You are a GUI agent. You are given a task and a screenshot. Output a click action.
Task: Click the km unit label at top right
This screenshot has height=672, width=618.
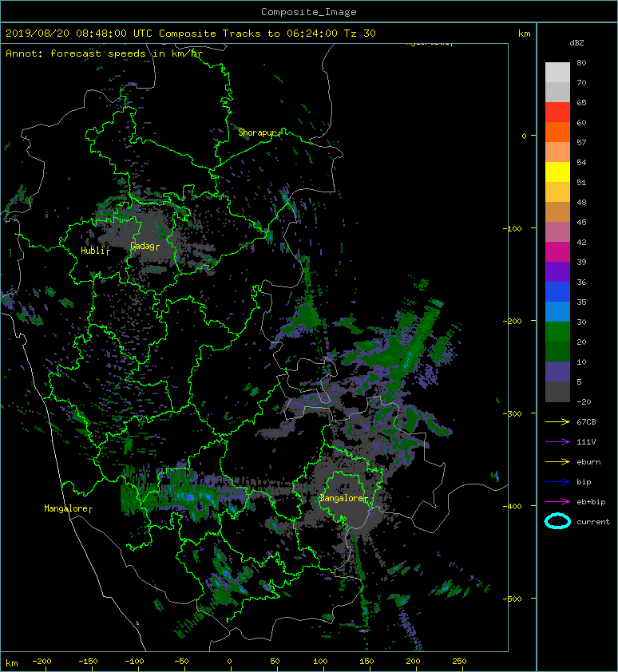pyautogui.click(x=524, y=34)
